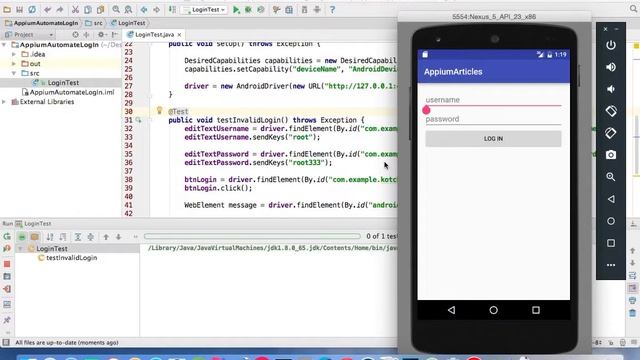This screenshot has height=360, width=640.
Task: Tap the LOG IN button in emulator
Action: tap(493, 139)
